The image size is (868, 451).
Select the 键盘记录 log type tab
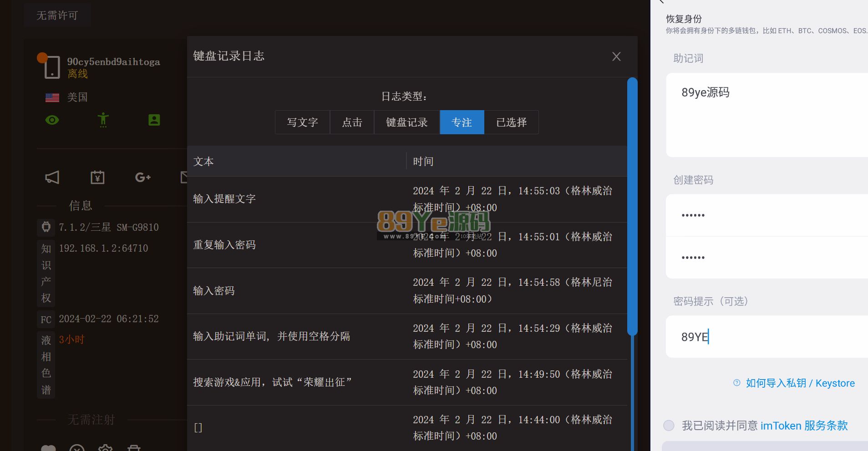click(x=407, y=122)
